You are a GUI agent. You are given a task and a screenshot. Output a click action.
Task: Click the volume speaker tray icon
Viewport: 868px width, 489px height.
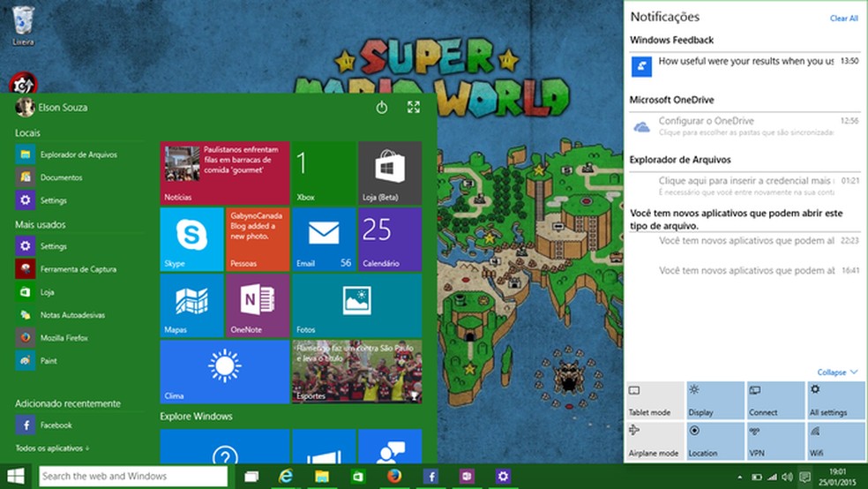click(x=787, y=477)
